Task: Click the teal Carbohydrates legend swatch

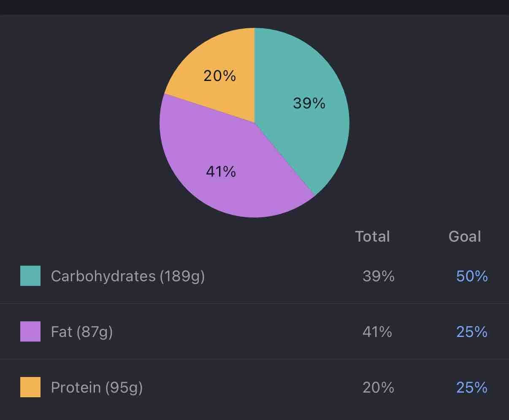Action: pos(30,276)
